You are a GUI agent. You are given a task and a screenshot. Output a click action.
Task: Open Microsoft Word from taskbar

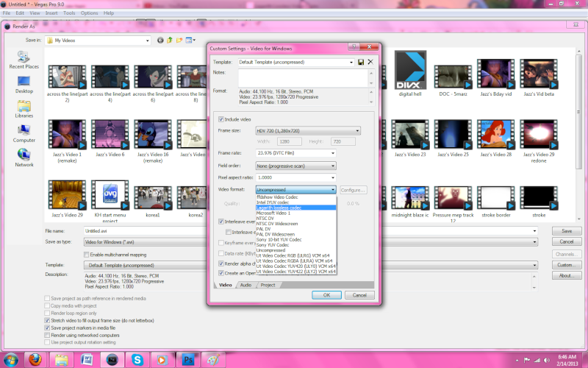pos(87,360)
